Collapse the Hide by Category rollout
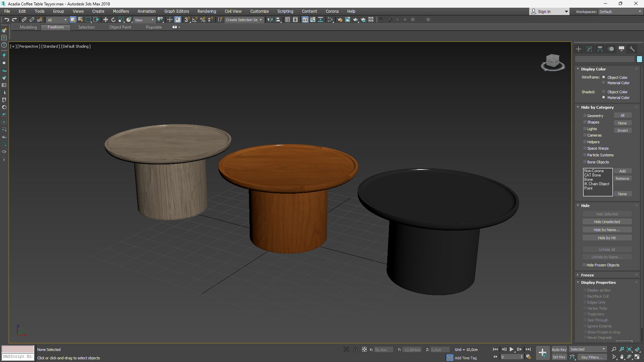 pyautogui.click(x=578, y=107)
